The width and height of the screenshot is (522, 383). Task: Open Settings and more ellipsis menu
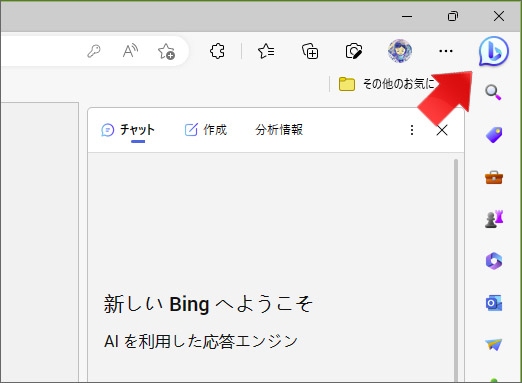coord(446,51)
